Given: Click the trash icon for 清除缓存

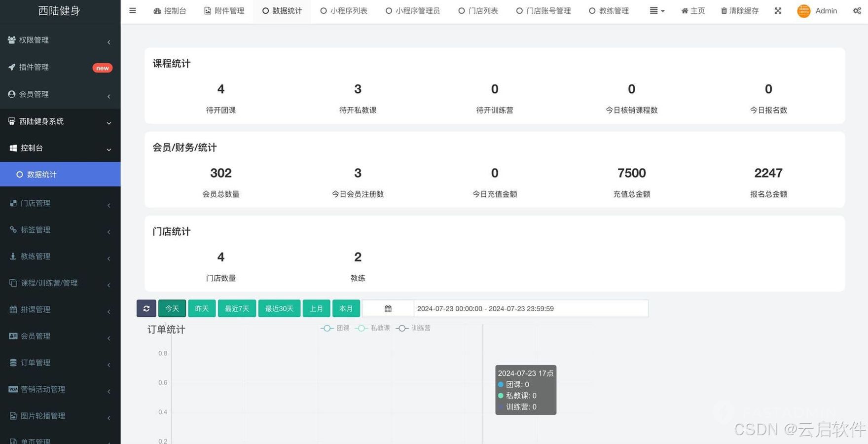Looking at the screenshot, I should click(x=724, y=10).
